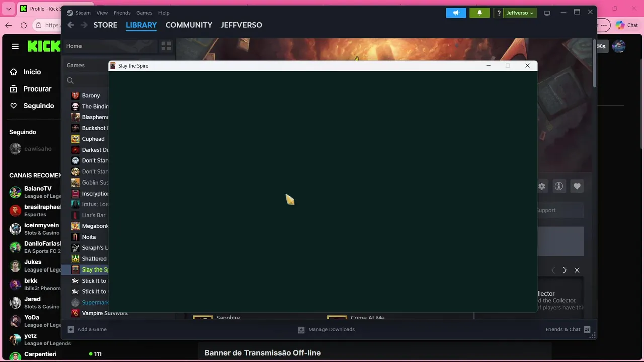Click the library search magnifier icon
644x362 pixels.
[70, 80]
